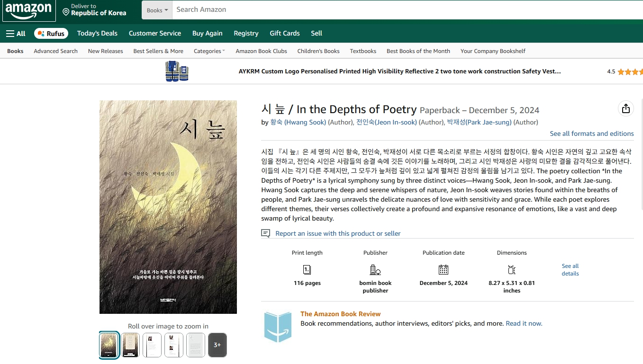Click the Print length pages icon
The height and width of the screenshot is (364, 643).
307,270
